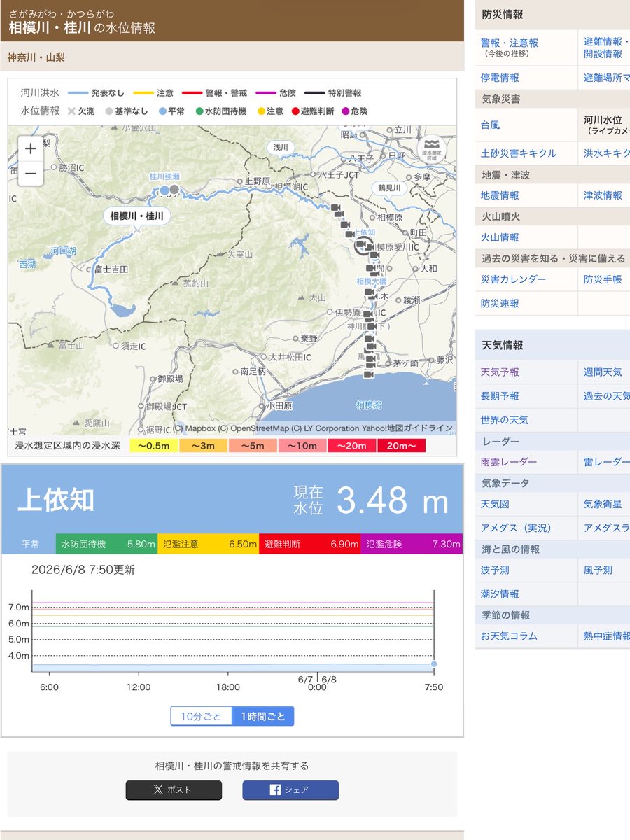
Task: Click the 現在水位 3.48 m reading
Action: (371, 500)
